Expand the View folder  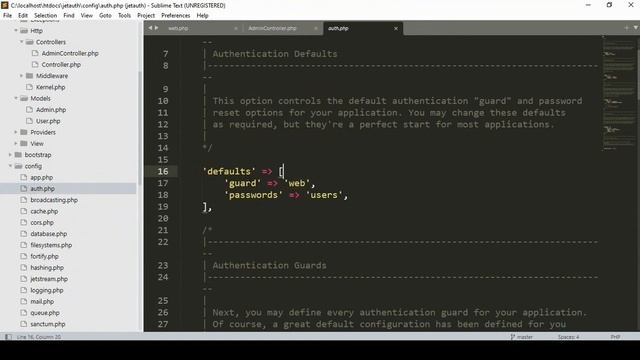tap(16, 144)
